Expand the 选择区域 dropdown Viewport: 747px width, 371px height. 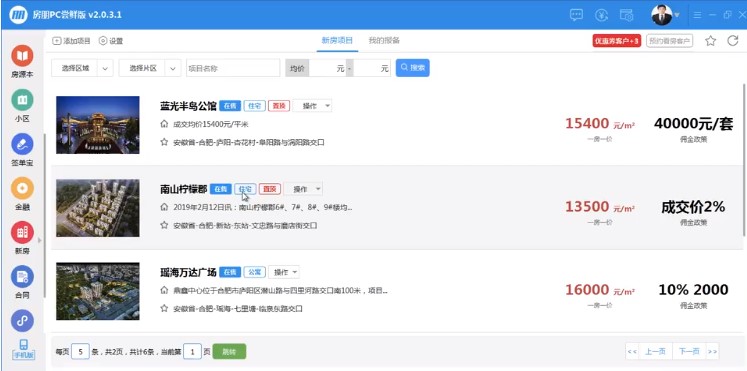82,68
